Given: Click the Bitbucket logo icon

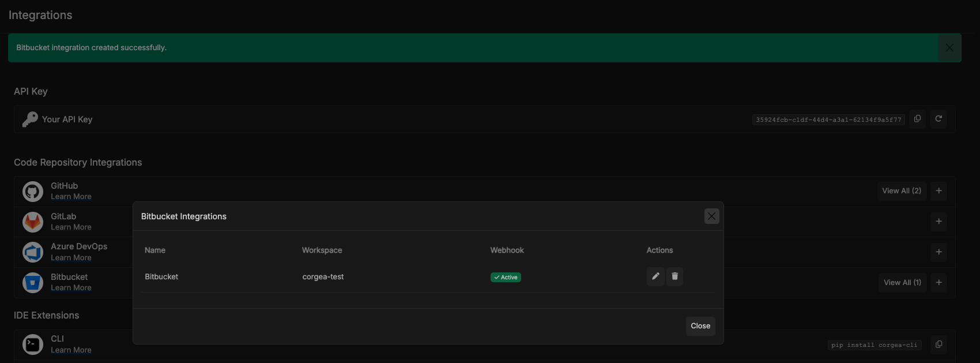Looking at the screenshot, I should pos(33,283).
